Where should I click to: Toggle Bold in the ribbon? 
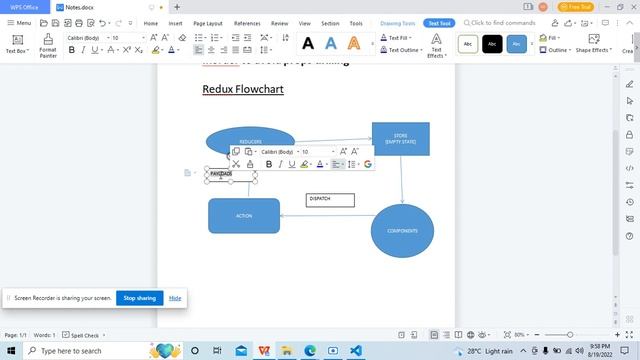point(72,50)
